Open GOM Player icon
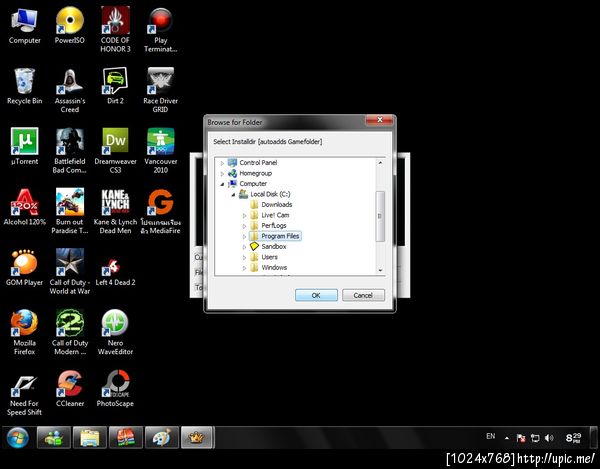The image size is (600, 469). click(x=24, y=268)
